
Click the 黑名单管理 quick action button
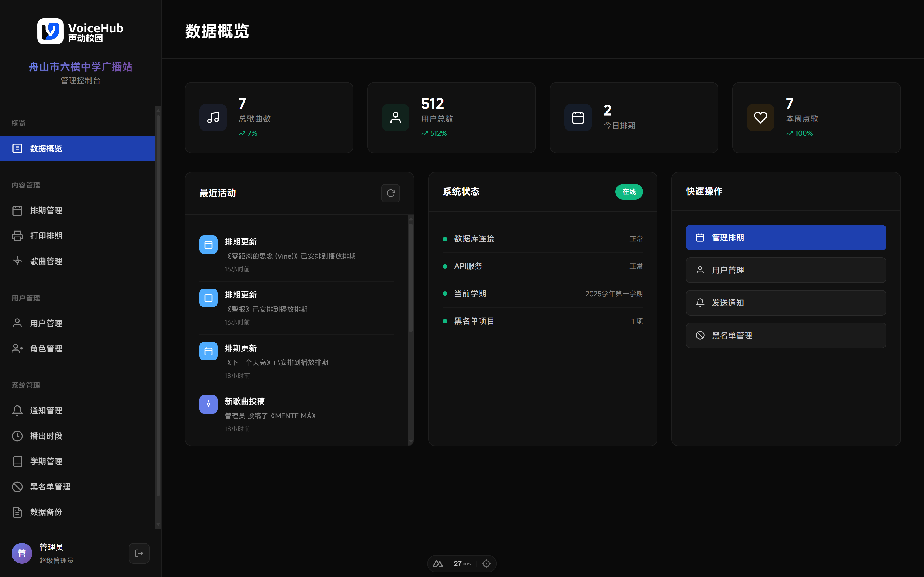(785, 336)
